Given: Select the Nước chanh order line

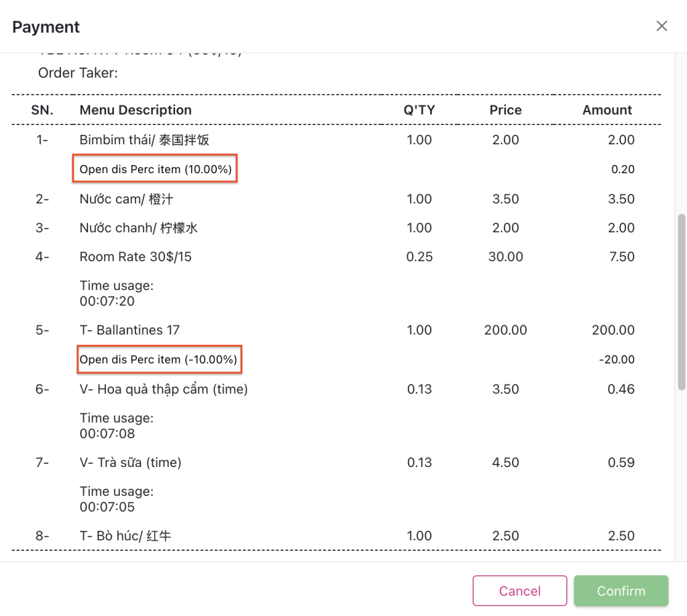Looking at the screenshot, I should [x=138, y=228].
